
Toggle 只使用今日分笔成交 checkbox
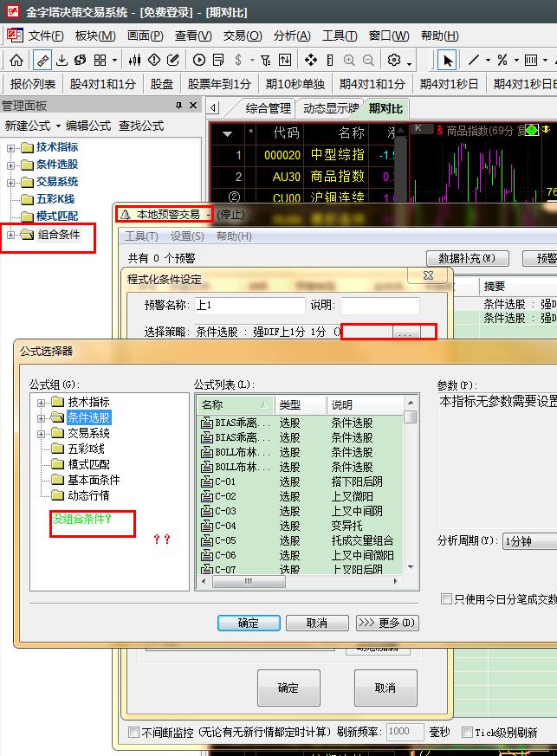click(446, 598)
